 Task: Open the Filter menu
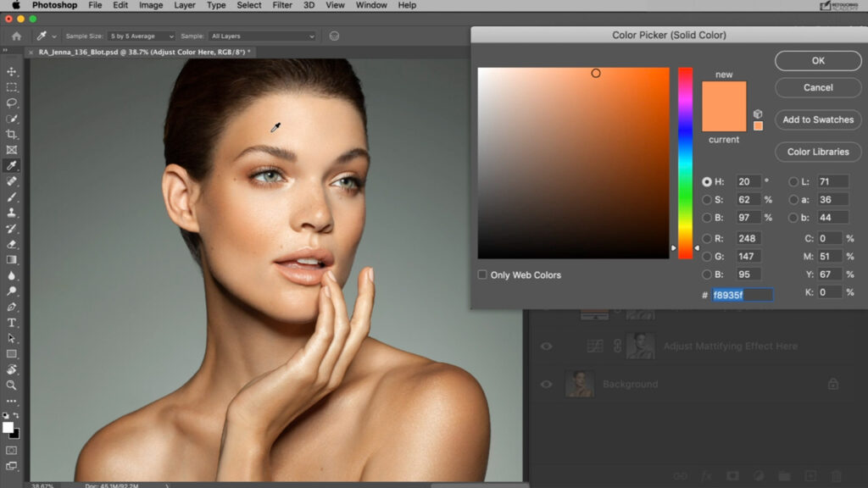click(x=281, y=5)
